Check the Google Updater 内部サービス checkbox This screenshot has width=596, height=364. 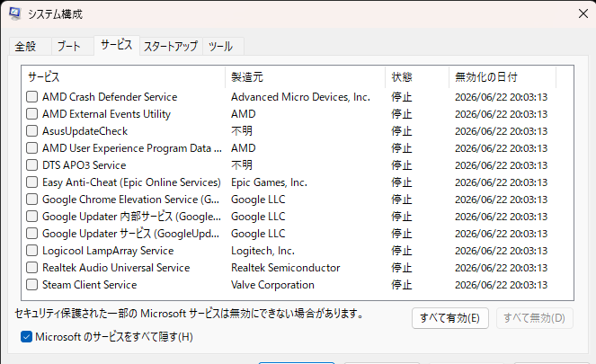click(x=32, y=217)
